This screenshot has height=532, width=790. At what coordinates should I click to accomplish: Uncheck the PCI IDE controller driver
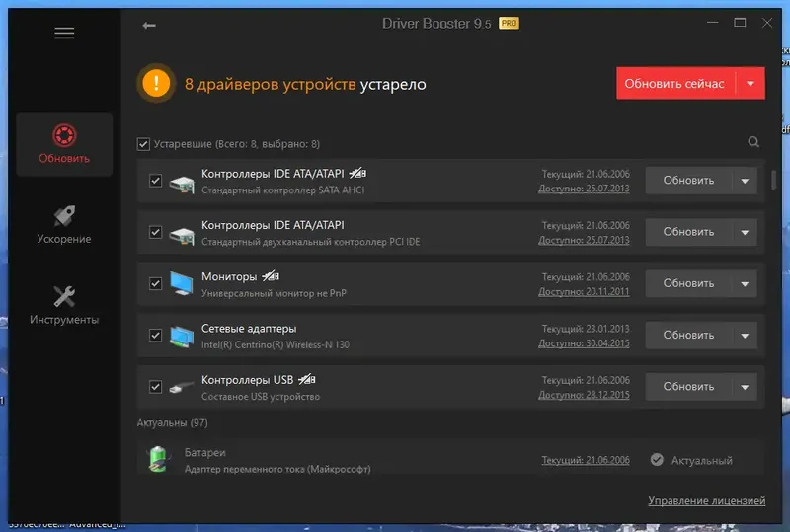tap(156, 232)
